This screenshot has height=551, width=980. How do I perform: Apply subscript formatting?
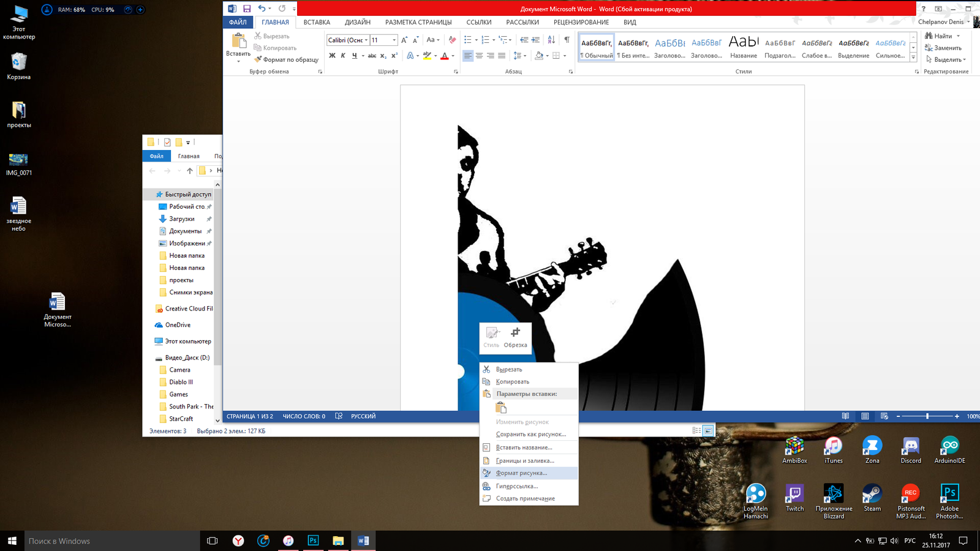point(383,56)
